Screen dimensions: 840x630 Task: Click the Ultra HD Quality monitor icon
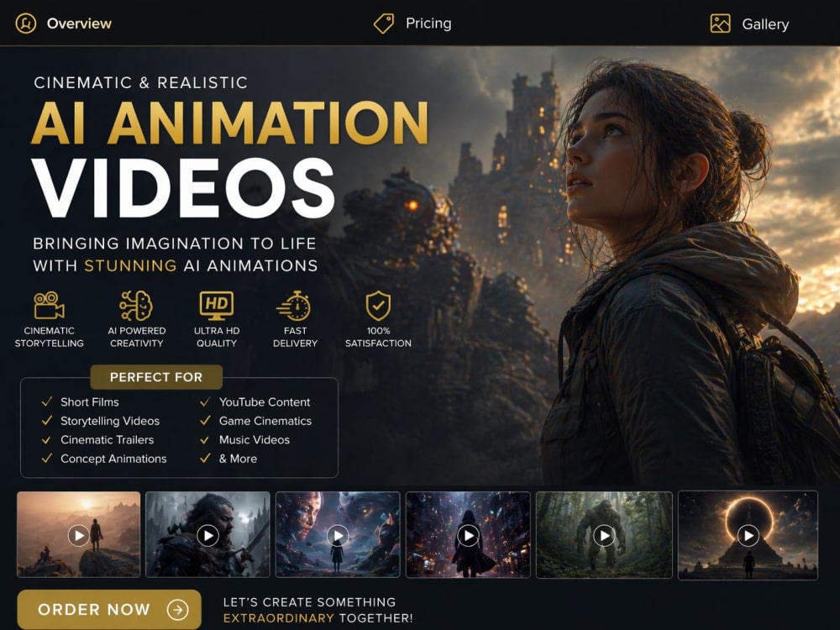pyautogui.click(x=217, y=306)
